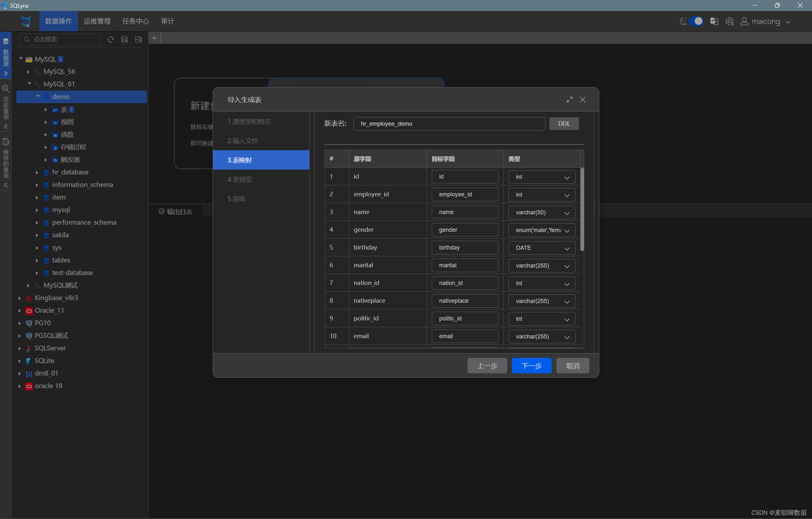Click the add folder icon
The width and height of the screenshot is (812, 519).
coord(139,39)
